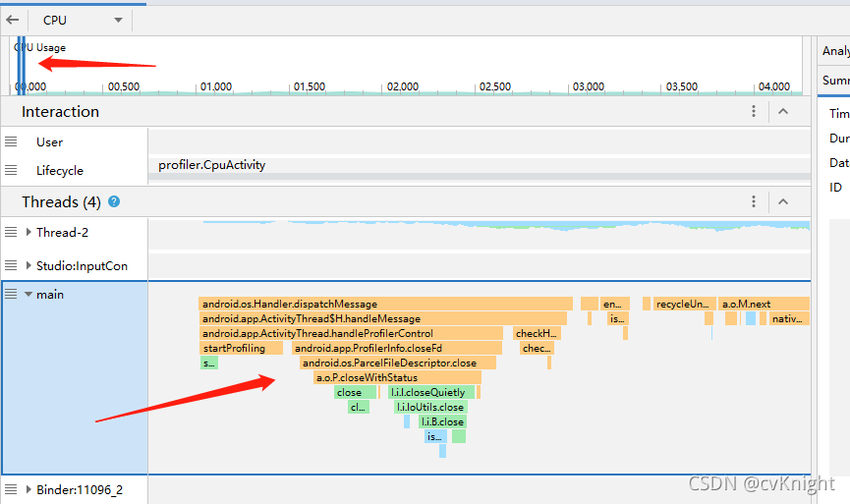Select the Studio:InputCon row label
850x504 pixels.
(x=82, y=266)
